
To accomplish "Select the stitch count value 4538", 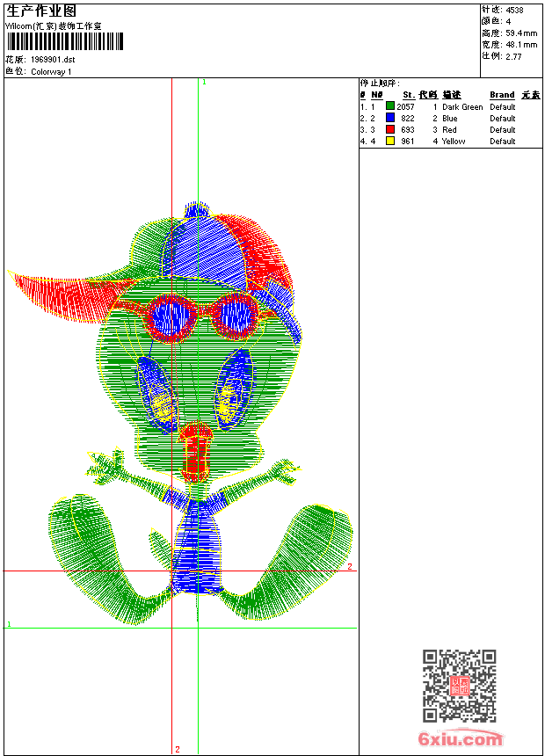I will coord(514,11).
